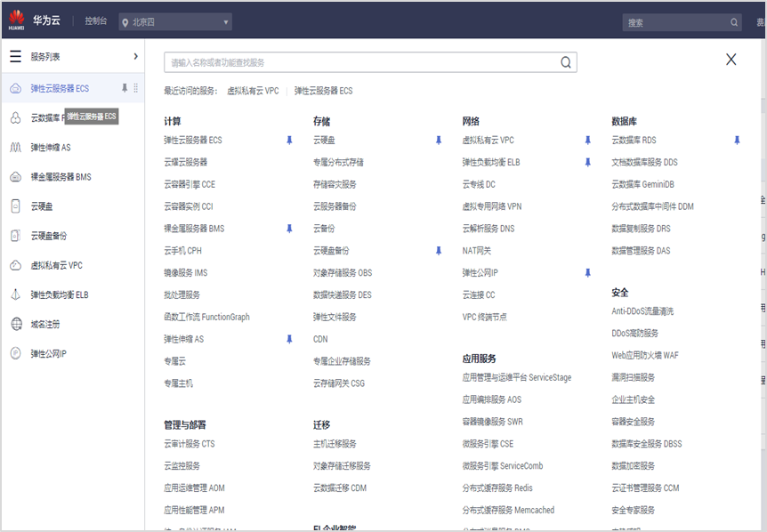Open 函数工作流 FunctionGraph service
The height and width of the screenshot is (532, 767).
[x=206, y=317]
